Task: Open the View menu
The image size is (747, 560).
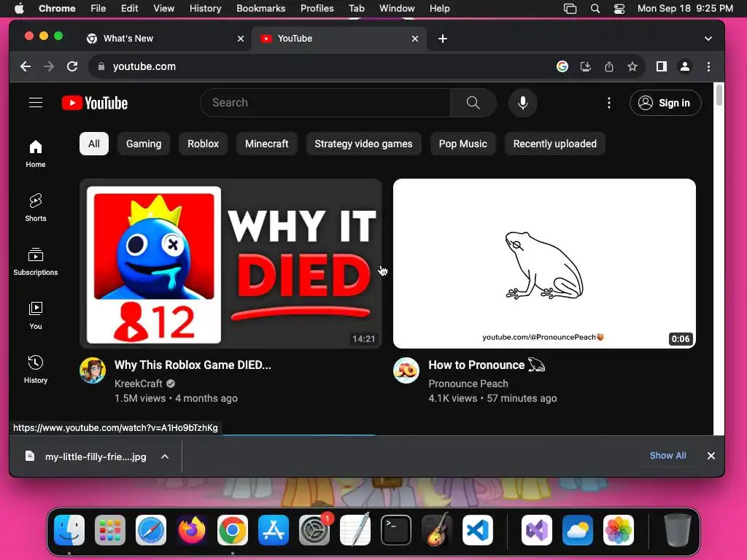Action: [x=163, y=9]
